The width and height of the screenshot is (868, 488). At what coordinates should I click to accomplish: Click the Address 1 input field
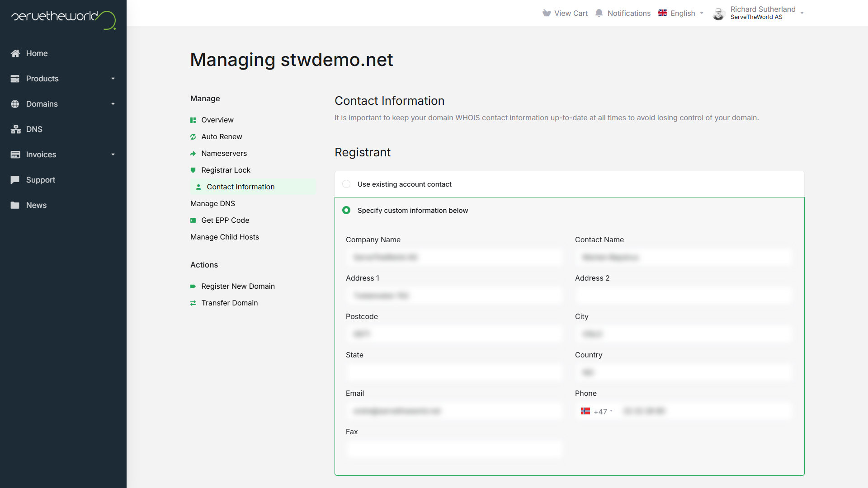[x=455, y=296]
